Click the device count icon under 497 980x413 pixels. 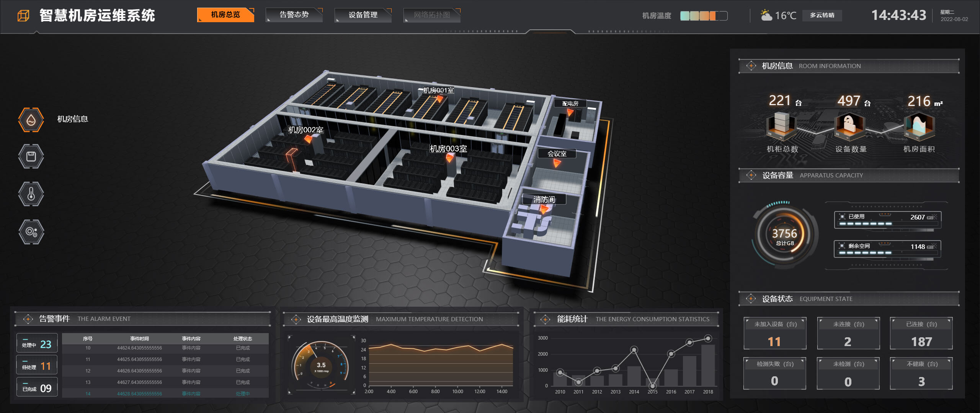coord(850,126)
